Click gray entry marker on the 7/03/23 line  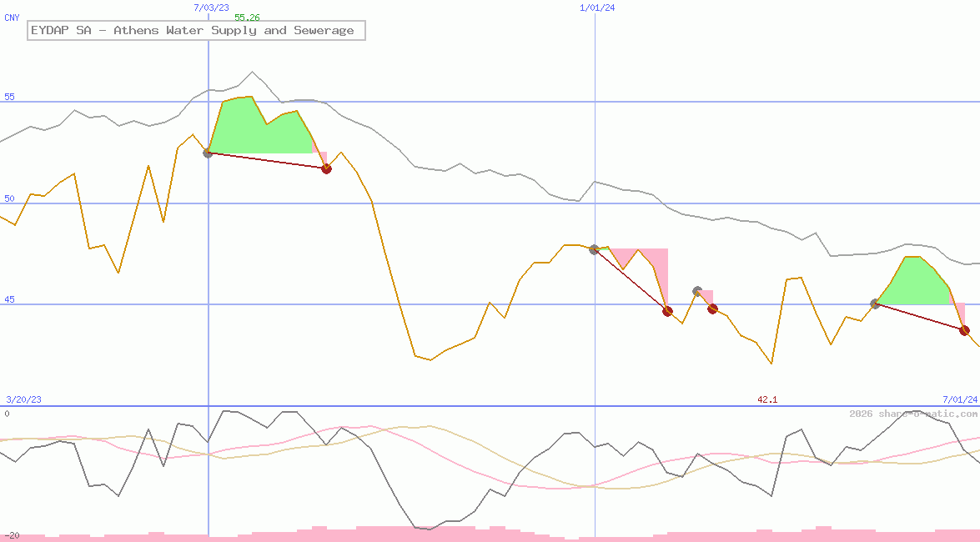[208, 153]
